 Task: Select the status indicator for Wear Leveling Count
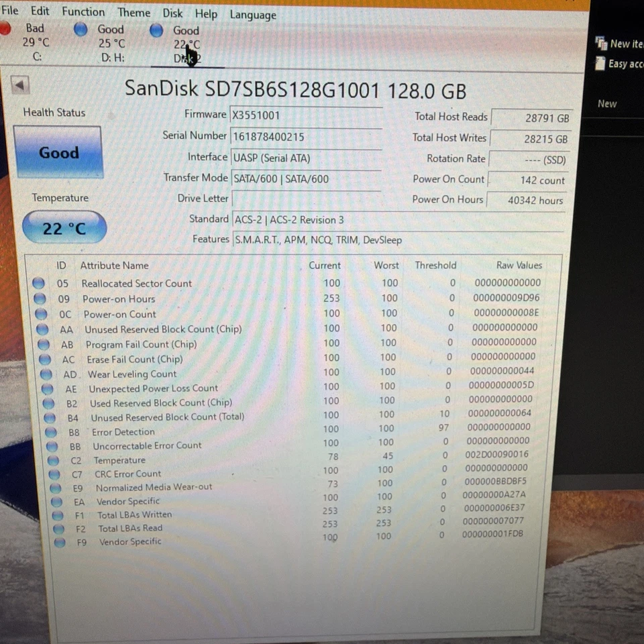pyautogui.click(x=46, y=373)
